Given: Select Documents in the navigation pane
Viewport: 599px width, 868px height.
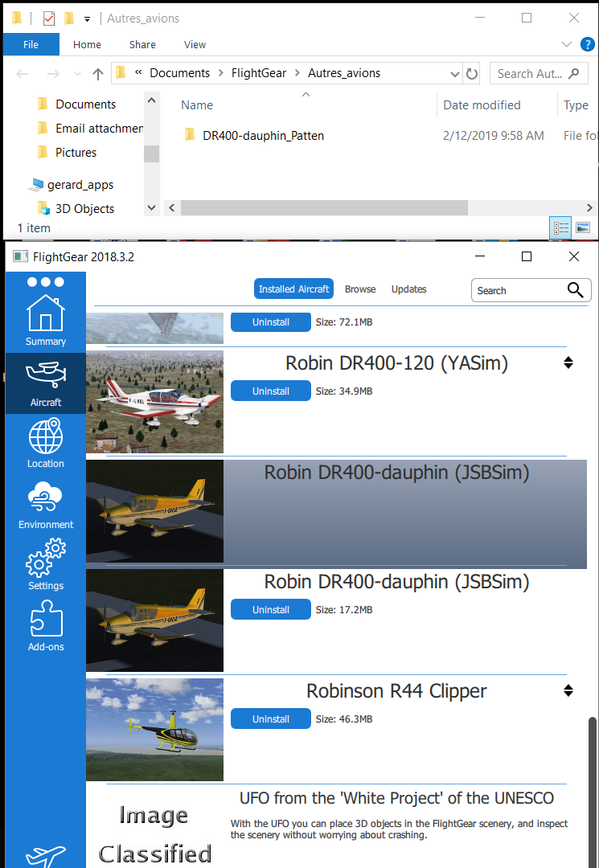Looking at the screenshot, I should (x=85, y=104).
